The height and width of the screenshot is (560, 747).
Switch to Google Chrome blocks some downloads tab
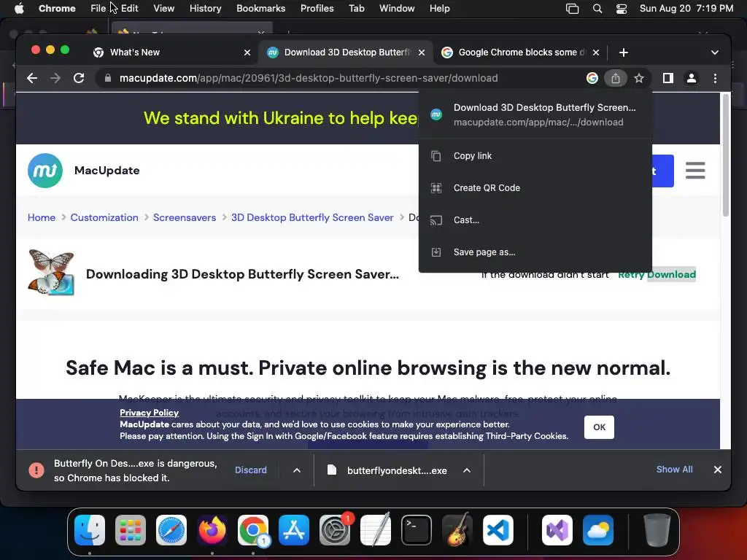[519, 52]
